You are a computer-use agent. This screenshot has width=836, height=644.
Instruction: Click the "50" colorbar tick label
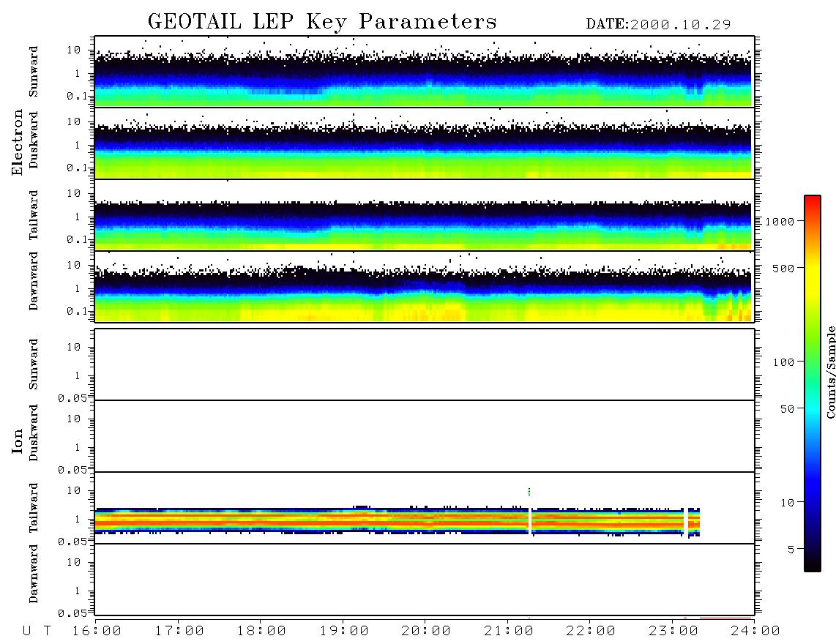pos(787,409)
